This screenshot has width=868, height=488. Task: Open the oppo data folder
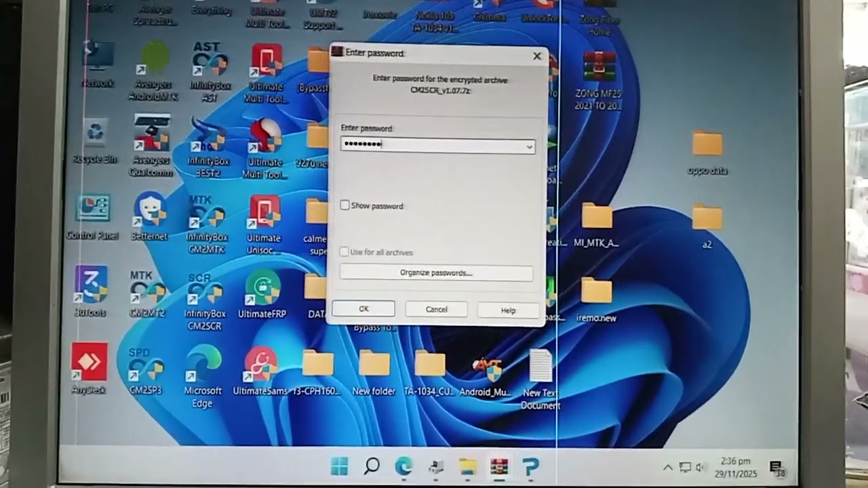(707, 152)
